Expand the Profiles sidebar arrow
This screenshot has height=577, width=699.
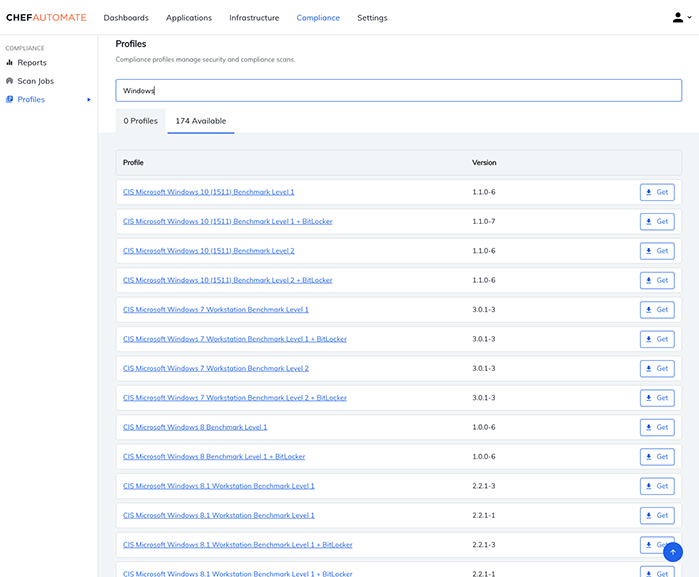coord(89,99)
